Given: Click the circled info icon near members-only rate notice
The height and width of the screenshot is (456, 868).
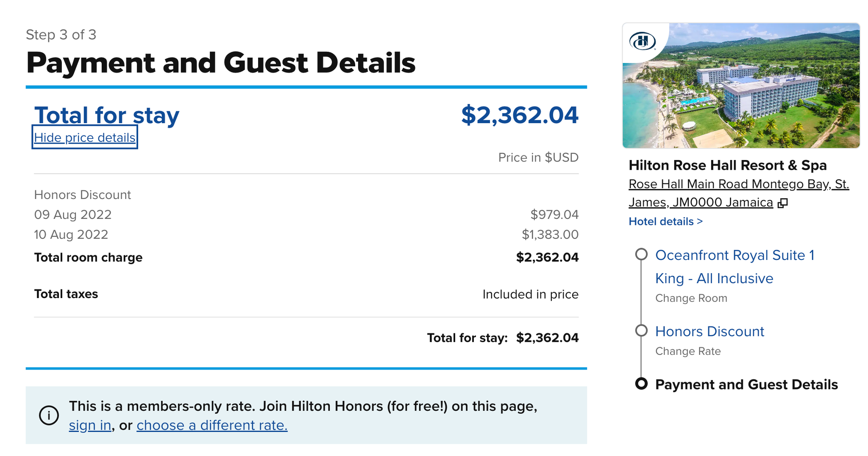Looking at the screenshot, I should coord(49,415).
